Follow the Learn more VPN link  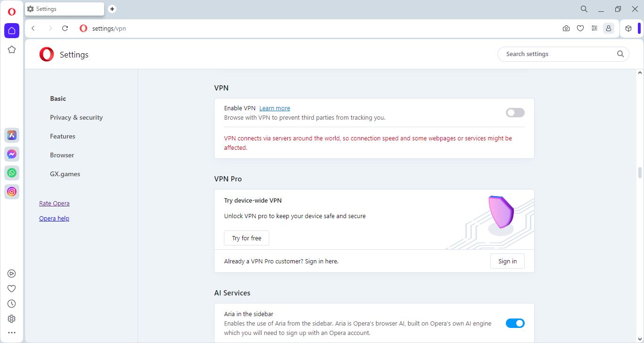[x=275, y=108]
